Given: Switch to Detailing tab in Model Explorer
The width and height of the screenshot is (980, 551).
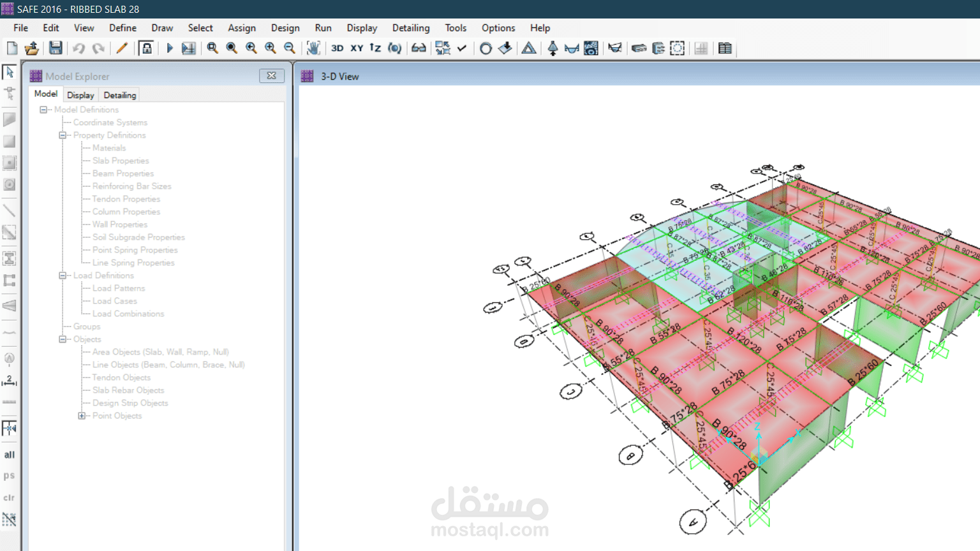Looking at the screenshot, I should click(120, 95).
